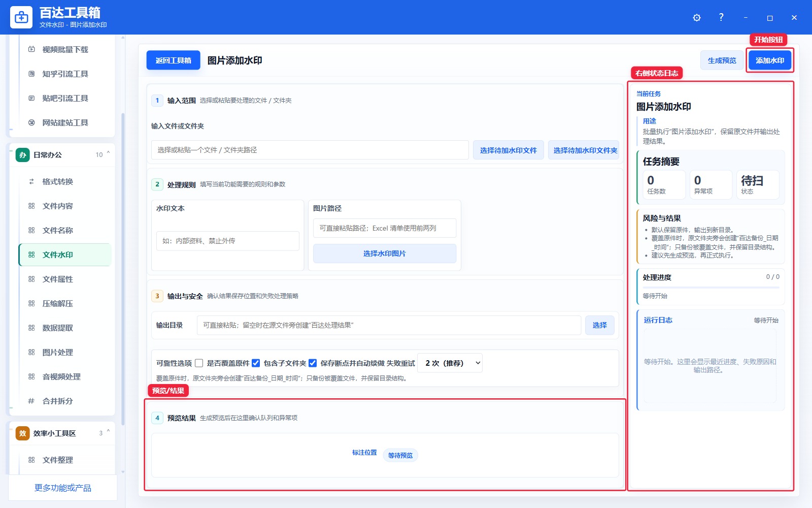The image size is (812, 508).
Task: Open the 图片处理 sidebar item
Action: (65, 352)
